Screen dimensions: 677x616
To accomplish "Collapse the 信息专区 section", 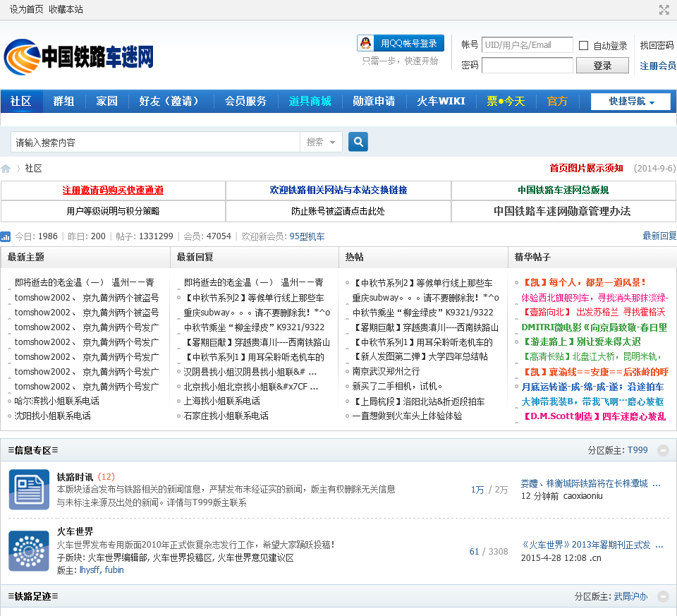I will pyautogui.click(x=663, y=450).
